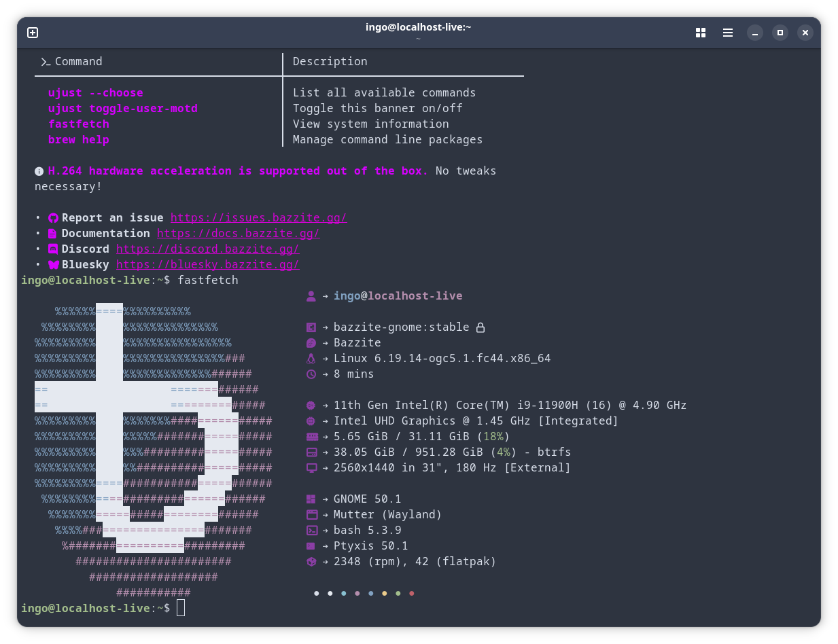Image resolution: width=838 pixels, height=644 pixels.
Task: Click the lock icon after bazzite-gnome:stable
Action: 481,327
